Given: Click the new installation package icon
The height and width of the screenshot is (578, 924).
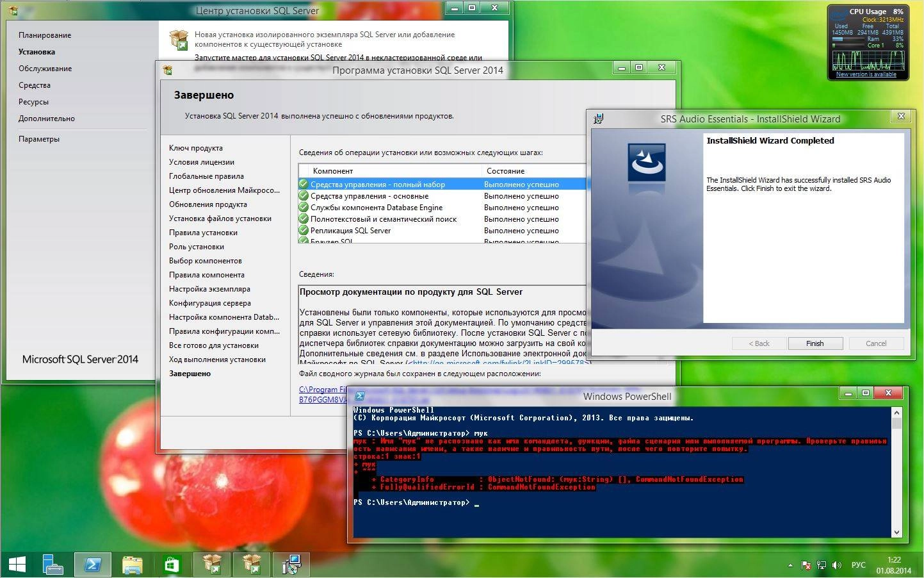Looking at the screenshot, I should (x=179, y=40).
